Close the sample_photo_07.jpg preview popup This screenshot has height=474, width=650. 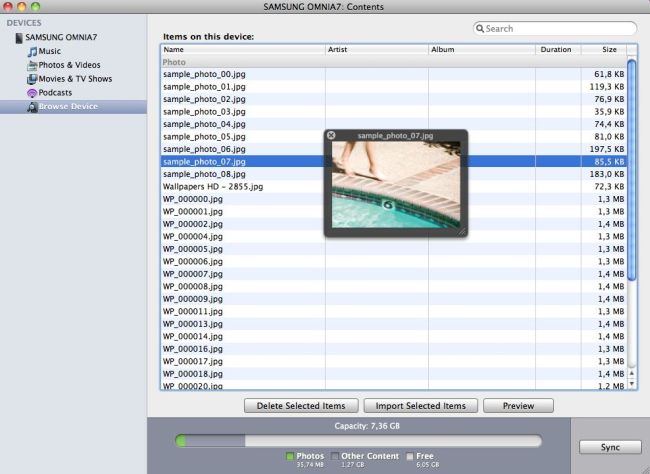pos(331,135)
